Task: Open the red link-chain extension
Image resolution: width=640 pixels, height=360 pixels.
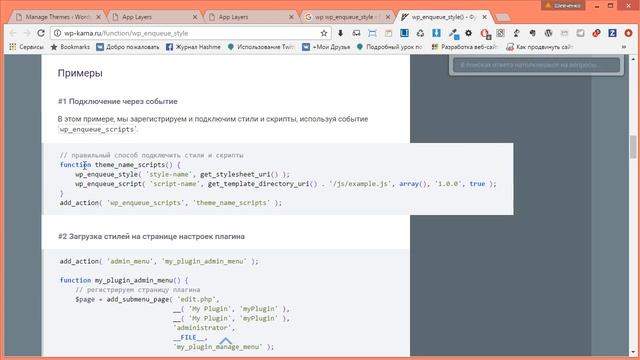Action: pyautogui.click(x=596, y=33)
